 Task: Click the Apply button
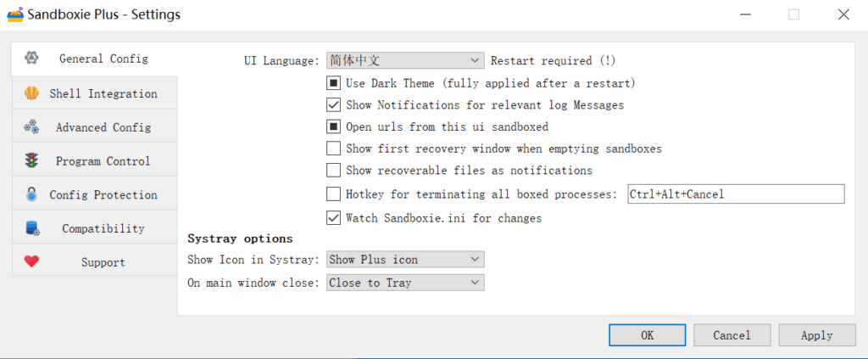pyautogui.click(x=816, y=335)
